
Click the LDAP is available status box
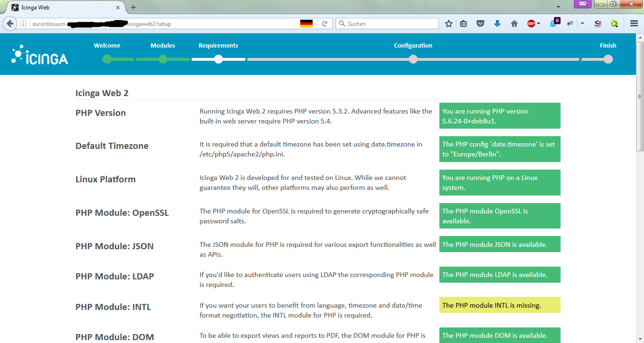coord(500,274)
